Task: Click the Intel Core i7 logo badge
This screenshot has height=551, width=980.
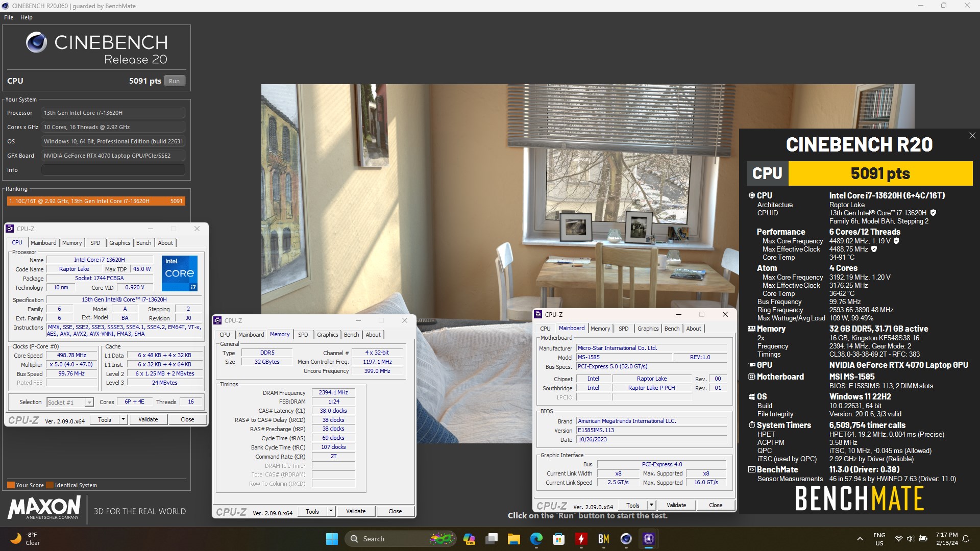Action: [180, 273]
